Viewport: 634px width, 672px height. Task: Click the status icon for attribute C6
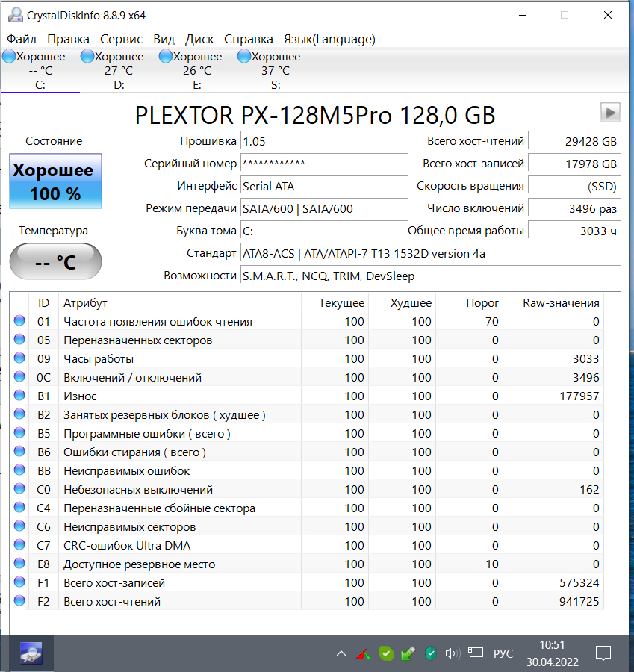19,526
